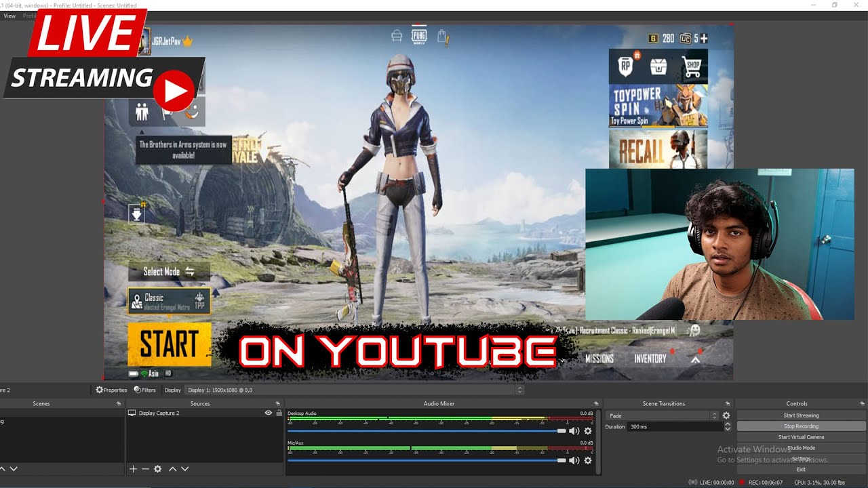Move scene down in Scenes panel

click(x=14, y=468)
